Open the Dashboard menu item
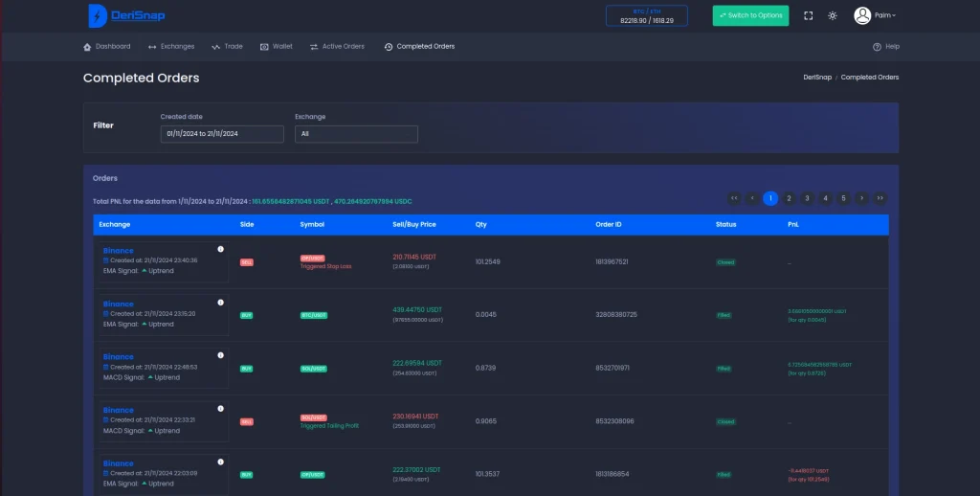This screenshot has height=496, width=980. click(107, 46)
